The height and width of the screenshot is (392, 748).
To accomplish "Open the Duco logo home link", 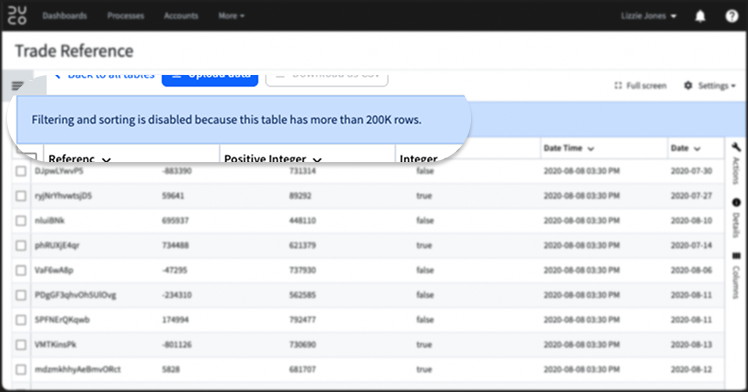I will click(x=17, y=15).
